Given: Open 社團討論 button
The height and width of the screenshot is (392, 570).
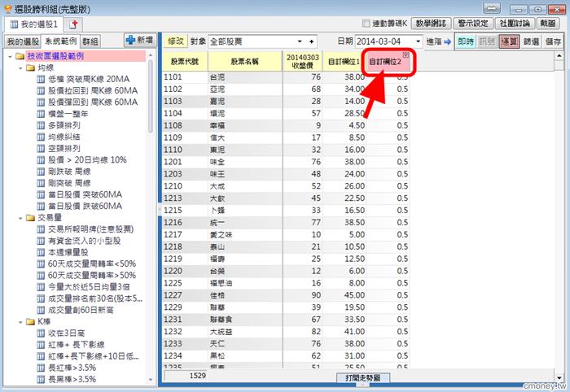Looking at the screenshot, I should [515, 24].
